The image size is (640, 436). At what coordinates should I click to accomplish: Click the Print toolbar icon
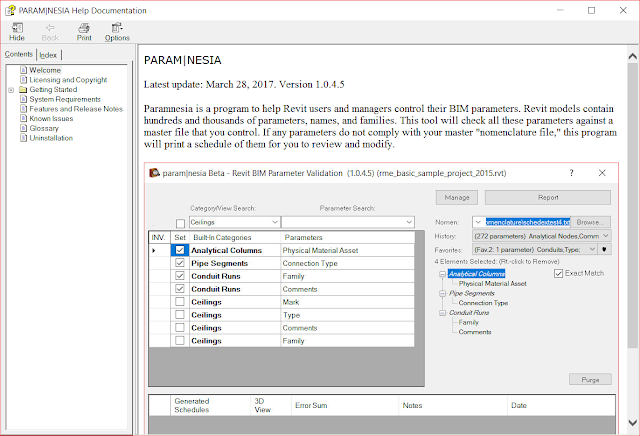(84, 28)
